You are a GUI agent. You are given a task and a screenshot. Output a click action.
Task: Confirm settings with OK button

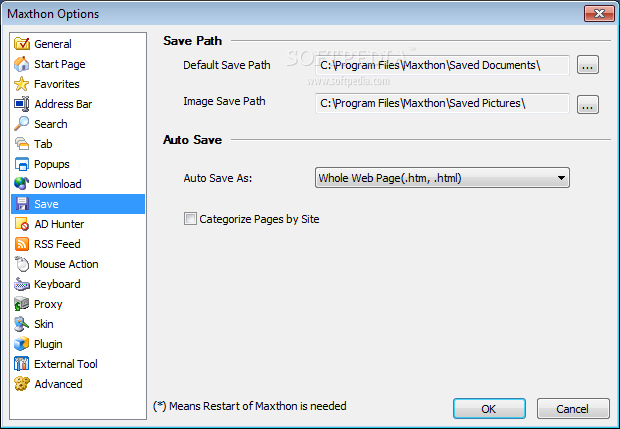click(489, 409)
